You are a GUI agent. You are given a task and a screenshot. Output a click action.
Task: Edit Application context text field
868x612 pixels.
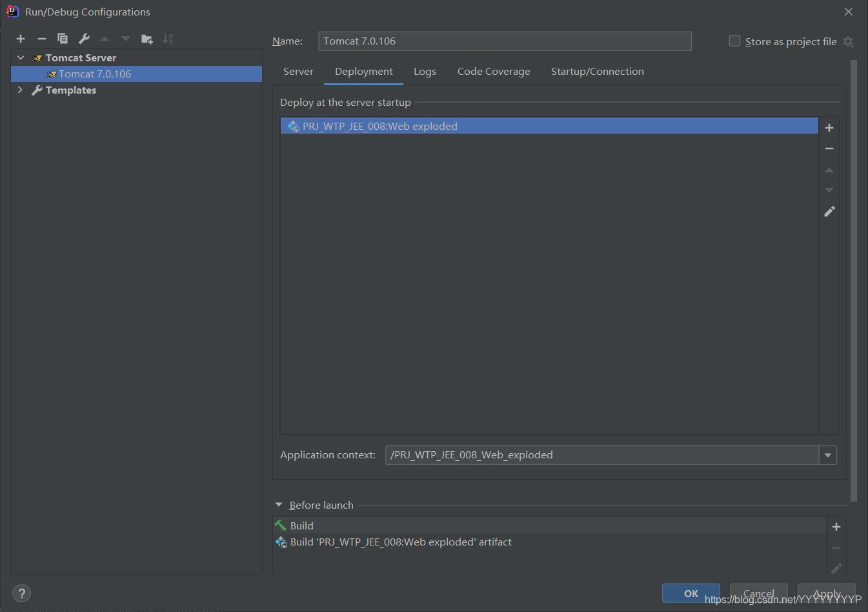(601, 455)
